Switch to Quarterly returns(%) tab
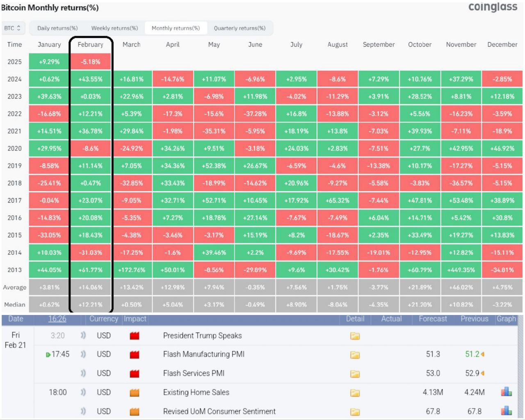Image resolution: width=525 pixels, height=420 pixels. (x=240, y=28)
